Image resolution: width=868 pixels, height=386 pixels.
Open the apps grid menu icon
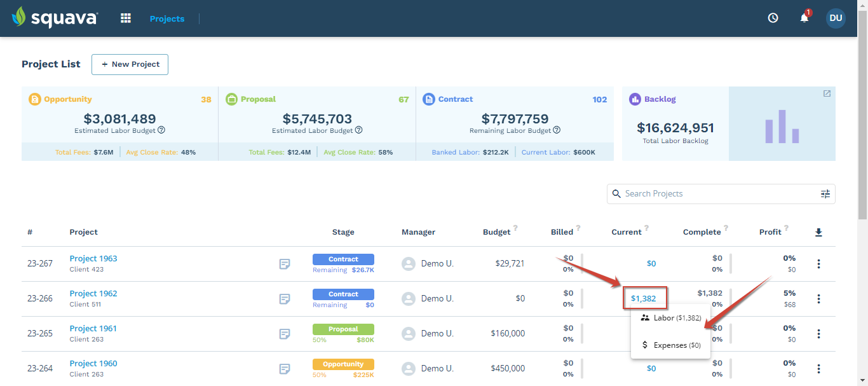(126, 18)
